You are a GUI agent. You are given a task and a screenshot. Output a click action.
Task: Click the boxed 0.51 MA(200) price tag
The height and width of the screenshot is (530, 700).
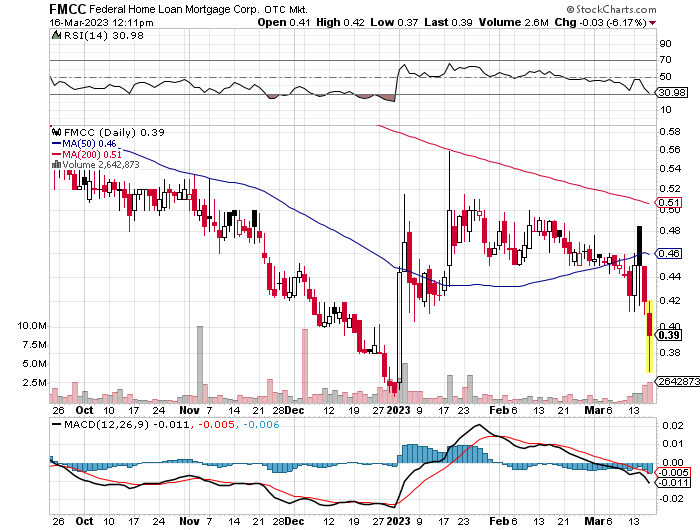click(x=670, y=202)
